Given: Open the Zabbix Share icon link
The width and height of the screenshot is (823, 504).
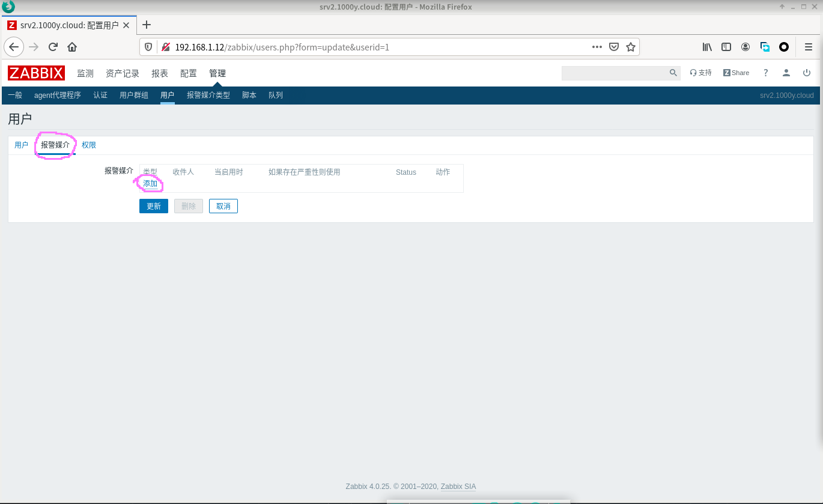Looking at the screenshot, I should coord(736,73).
